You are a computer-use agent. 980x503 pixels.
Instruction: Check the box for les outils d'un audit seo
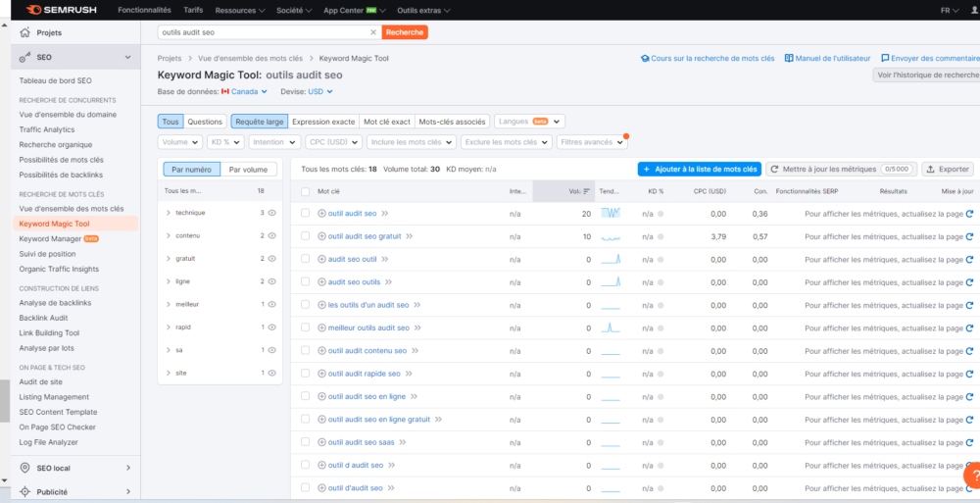305,305
